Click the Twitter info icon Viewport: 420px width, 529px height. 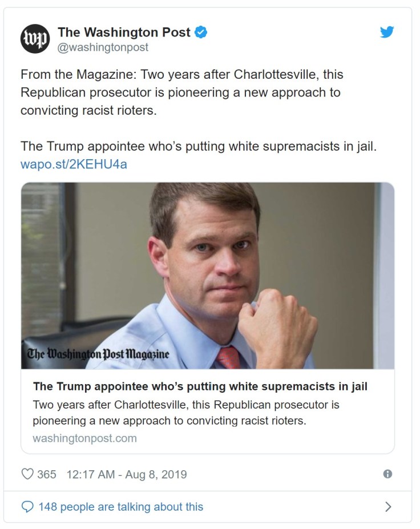[387, 474]
